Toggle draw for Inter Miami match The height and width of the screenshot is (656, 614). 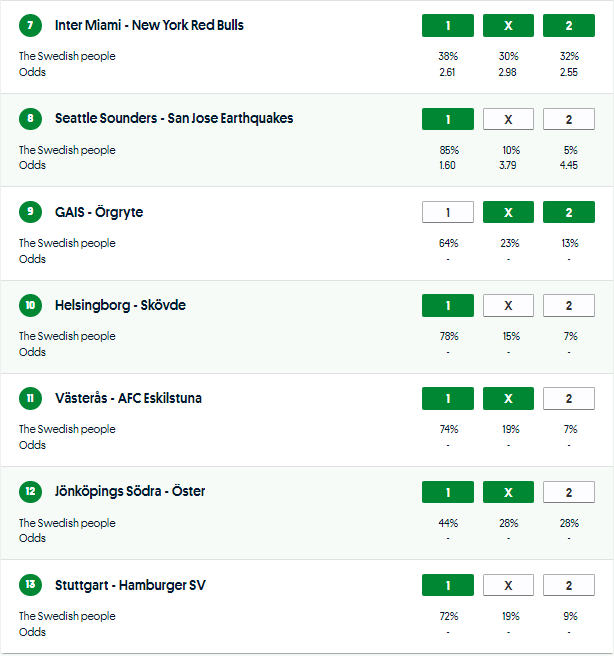pyautogui.click(x=508, y=26)
